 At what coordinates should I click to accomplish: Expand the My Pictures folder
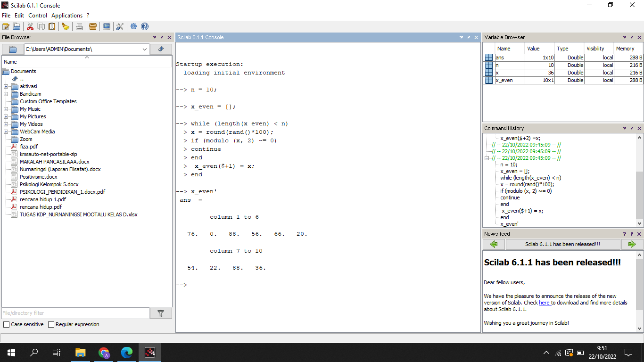(6, 116)
